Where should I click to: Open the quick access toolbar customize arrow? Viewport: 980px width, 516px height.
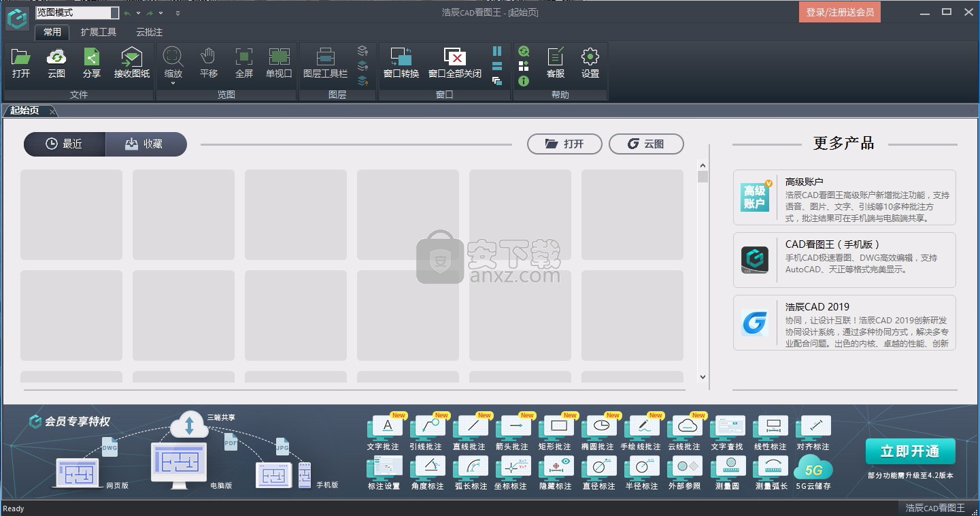click(178, 13)
